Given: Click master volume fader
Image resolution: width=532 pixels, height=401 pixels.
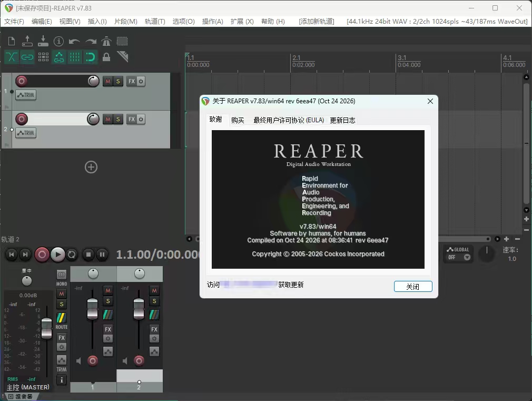Looking at the screenshot, I should (x=46, y=328).
